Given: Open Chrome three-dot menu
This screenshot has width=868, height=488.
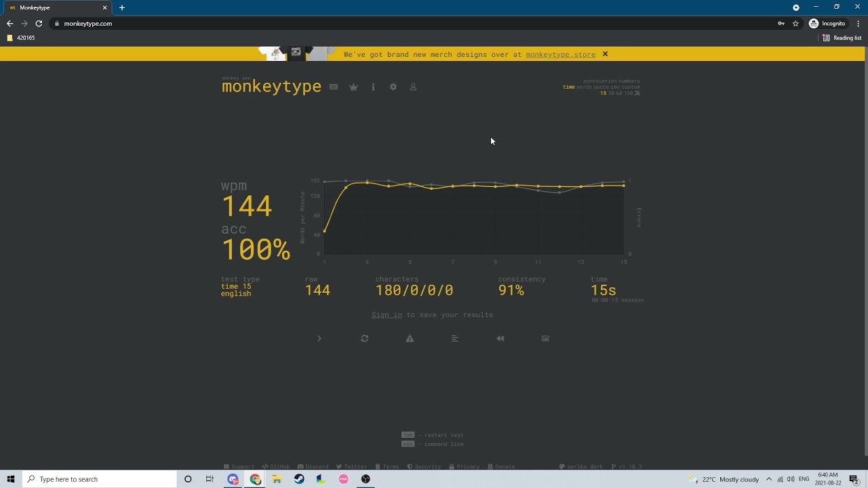Looking at the screenshot, I should pyautogui.click(x=858, y=23).
